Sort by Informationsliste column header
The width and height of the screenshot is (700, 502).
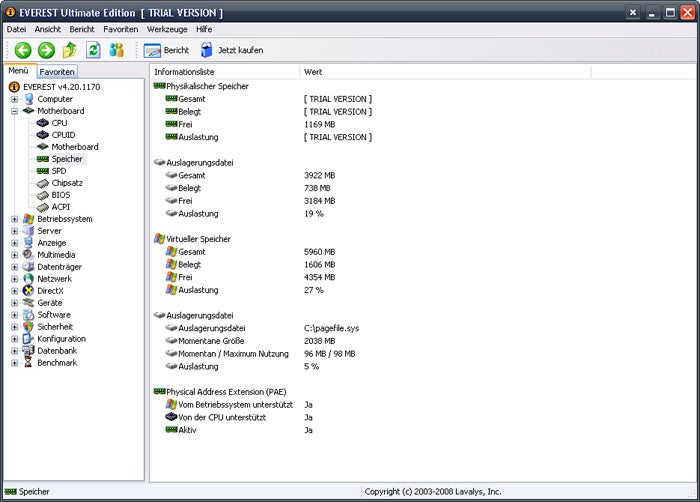pyautogui.click(x=225, y=71)
